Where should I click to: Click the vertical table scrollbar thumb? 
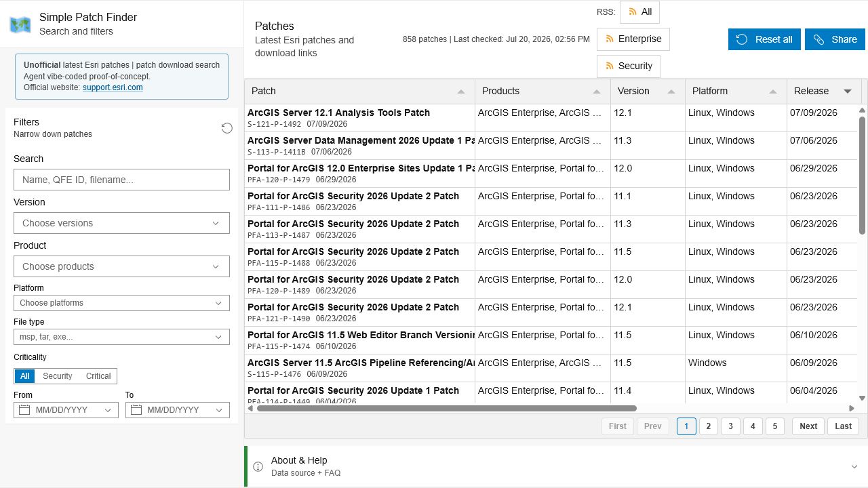coord(863,176)
